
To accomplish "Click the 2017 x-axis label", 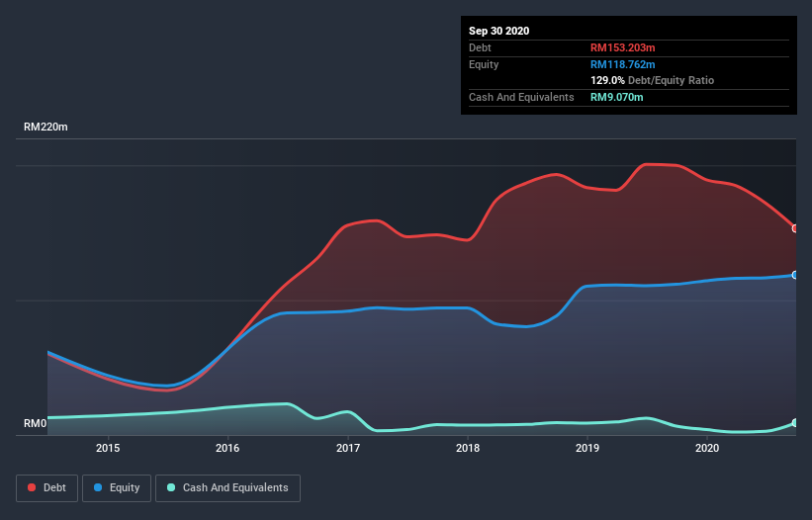I will 348,448.
